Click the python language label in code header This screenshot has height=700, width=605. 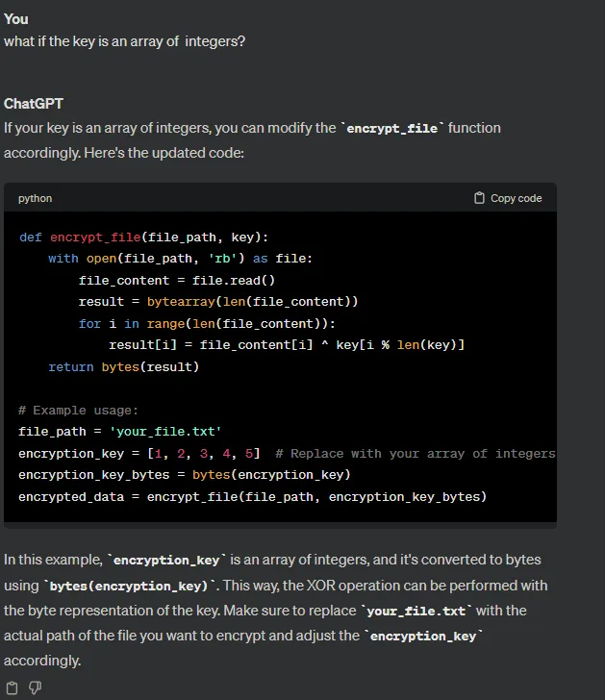click(x=35, y=198)
